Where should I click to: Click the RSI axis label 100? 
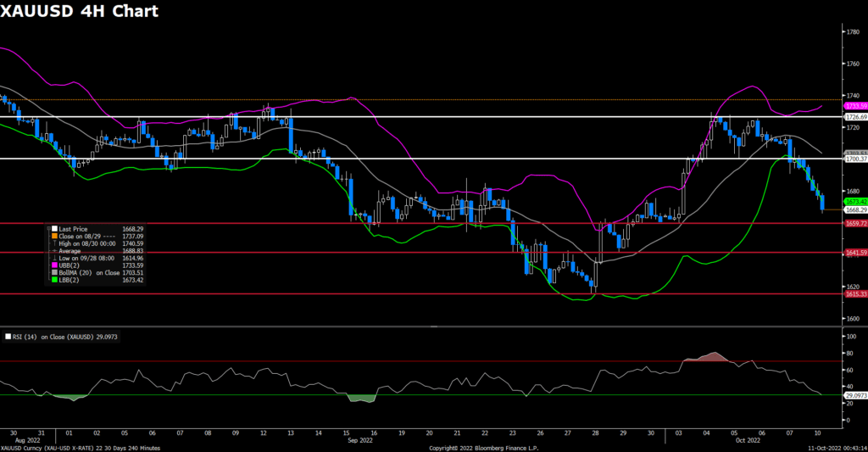tap(851, 336)
